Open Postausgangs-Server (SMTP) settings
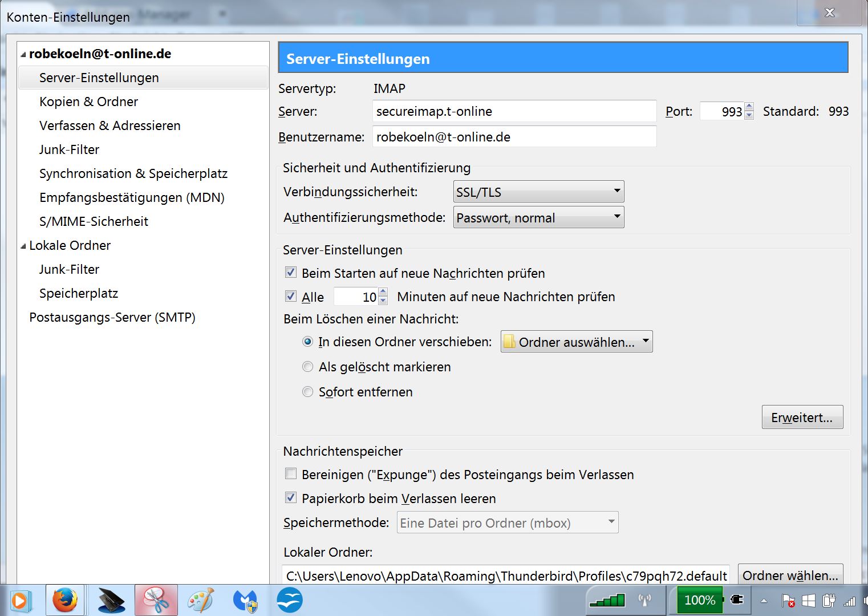The height and width of the screenshot is (616, 868). pos(112,317)
